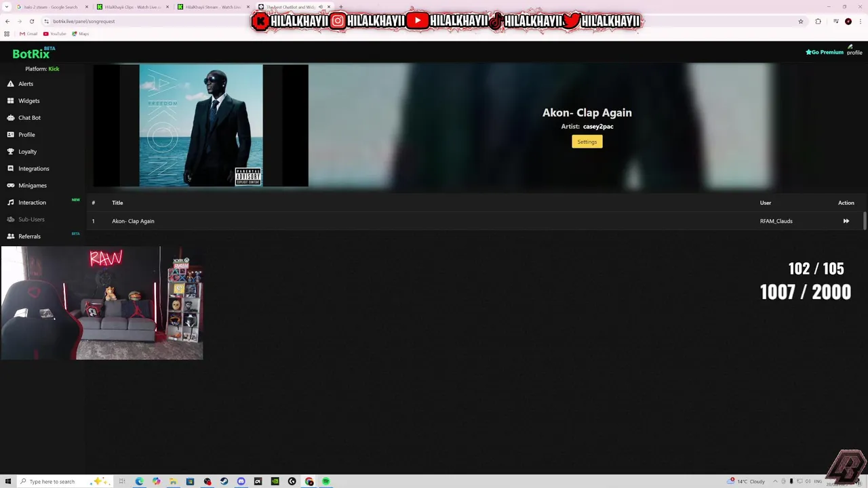The width and height of the screenshot is (868, 488).
Task: Open the Windows Start menu
Action: tap(8, 481)
